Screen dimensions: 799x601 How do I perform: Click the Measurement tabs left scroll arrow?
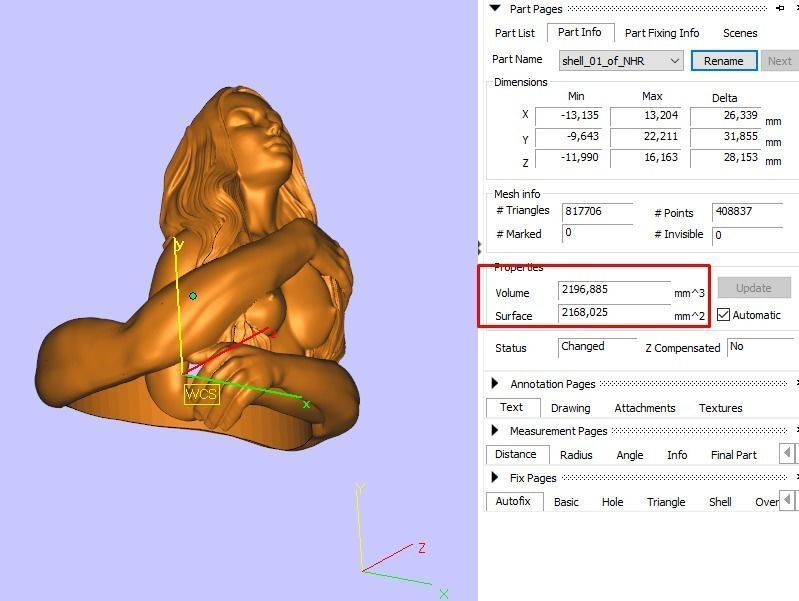(787, 453)
